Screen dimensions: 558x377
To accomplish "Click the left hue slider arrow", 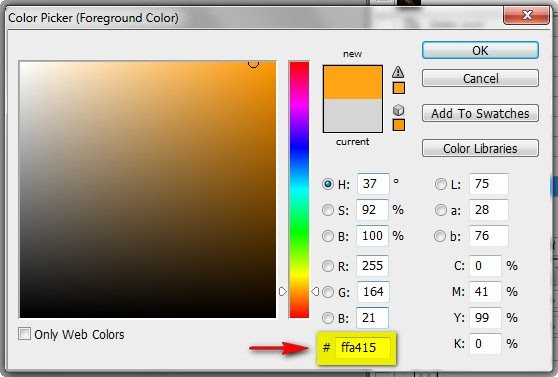I will [x=283, y=292].
